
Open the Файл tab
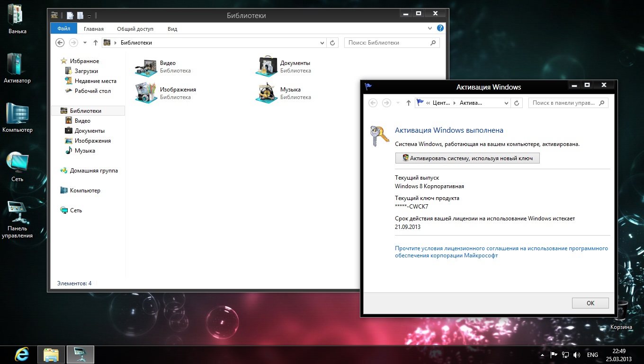pyautogui.click(x=63, y=28)
